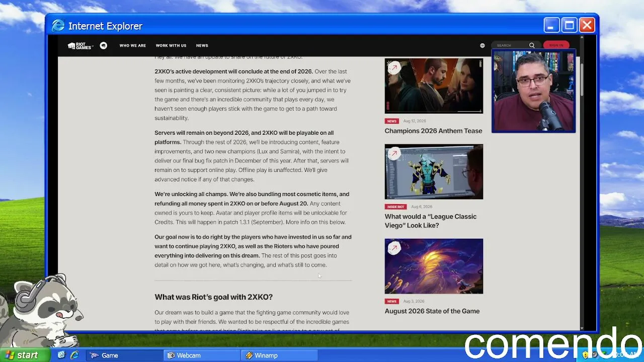Screen dimensions: 644x362
Task: Click the Internet Explorer title bar logo
Action: coord(58,26)
